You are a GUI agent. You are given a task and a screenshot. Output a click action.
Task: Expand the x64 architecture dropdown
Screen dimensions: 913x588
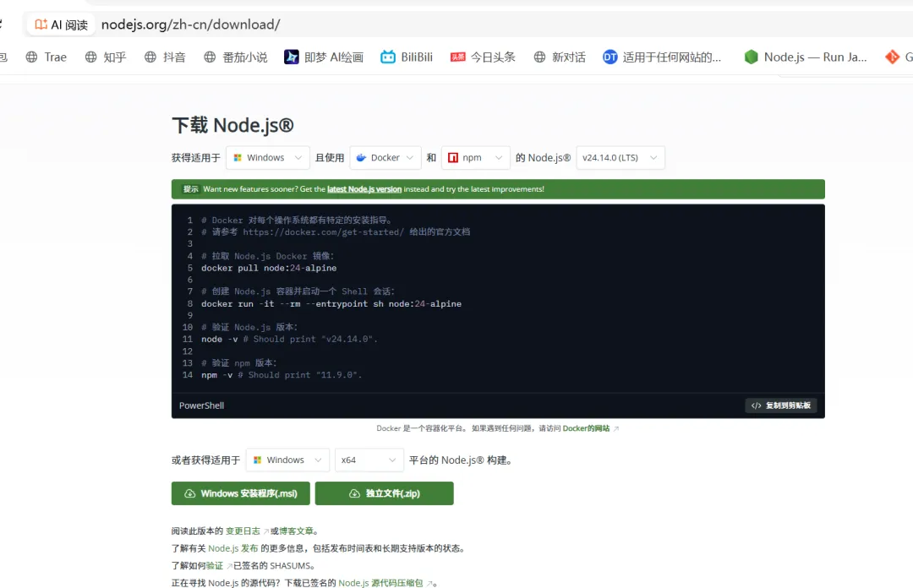click(x=369, y=460)
